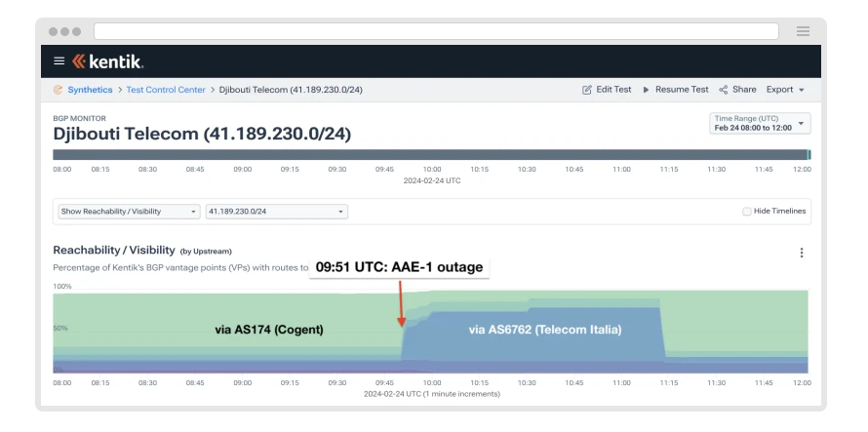Toggle the Hide Timelines checkbox
The image size is (868, 432).
click(x=747, y=211)
